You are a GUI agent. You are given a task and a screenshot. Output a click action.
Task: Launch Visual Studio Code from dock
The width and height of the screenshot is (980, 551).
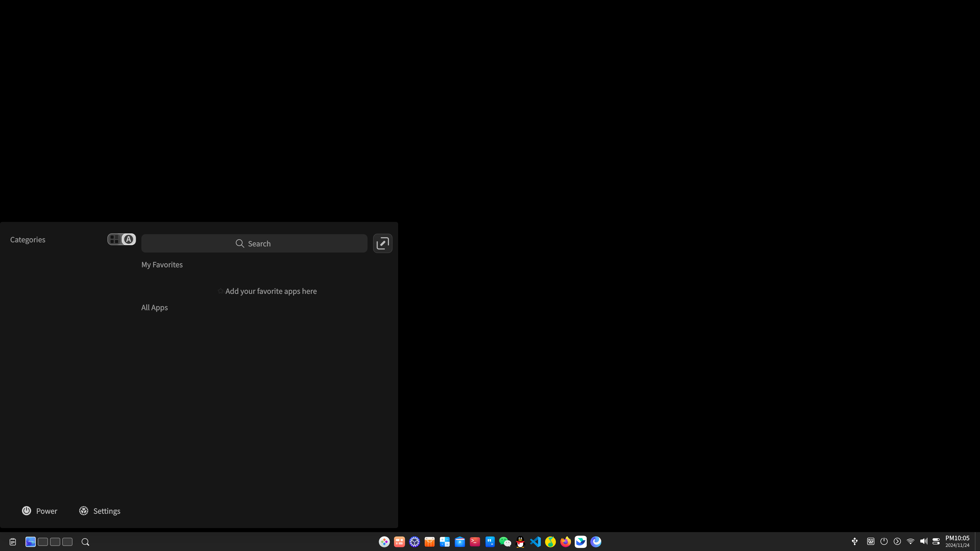tap(535, 542)
